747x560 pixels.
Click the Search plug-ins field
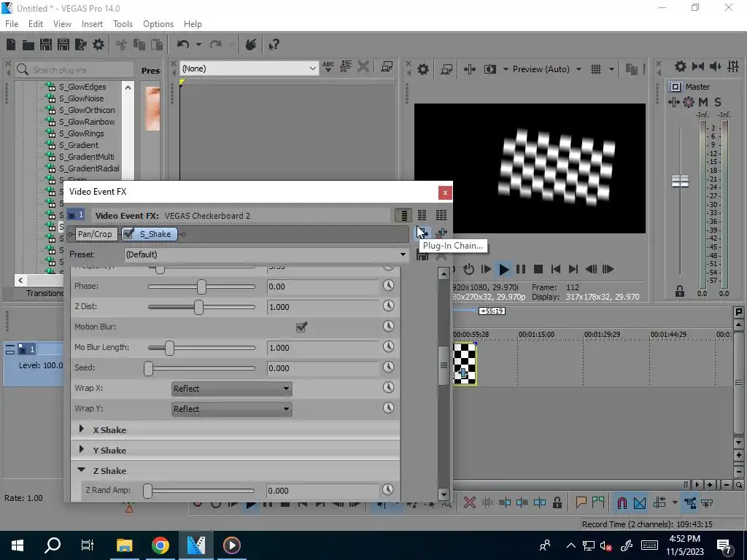tap(74, 70)
